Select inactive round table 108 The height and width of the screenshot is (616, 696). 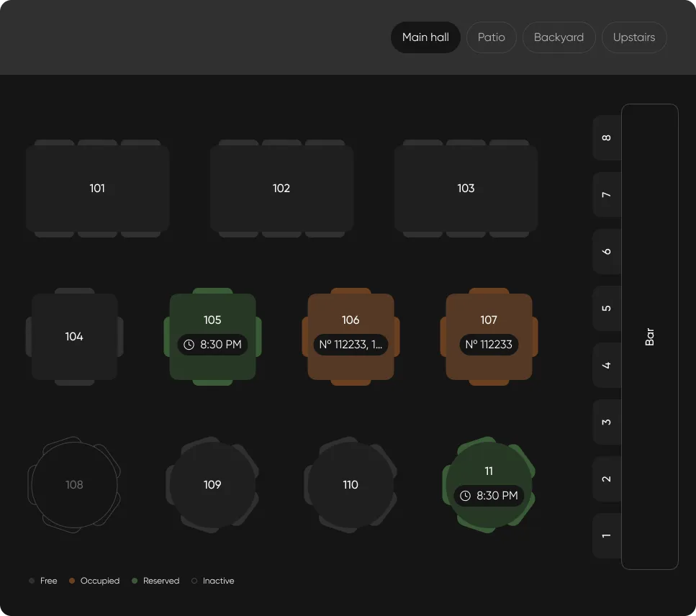coord(74,484)
